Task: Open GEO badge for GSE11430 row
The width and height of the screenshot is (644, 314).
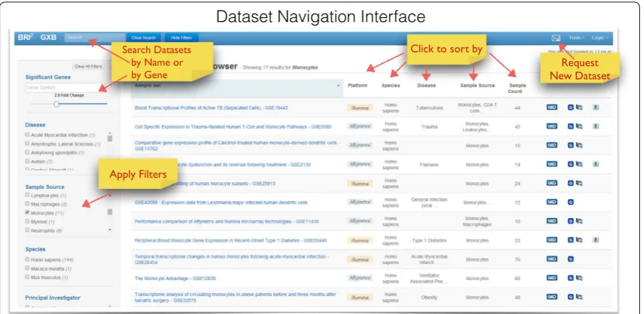Action: tap(552, 221)
